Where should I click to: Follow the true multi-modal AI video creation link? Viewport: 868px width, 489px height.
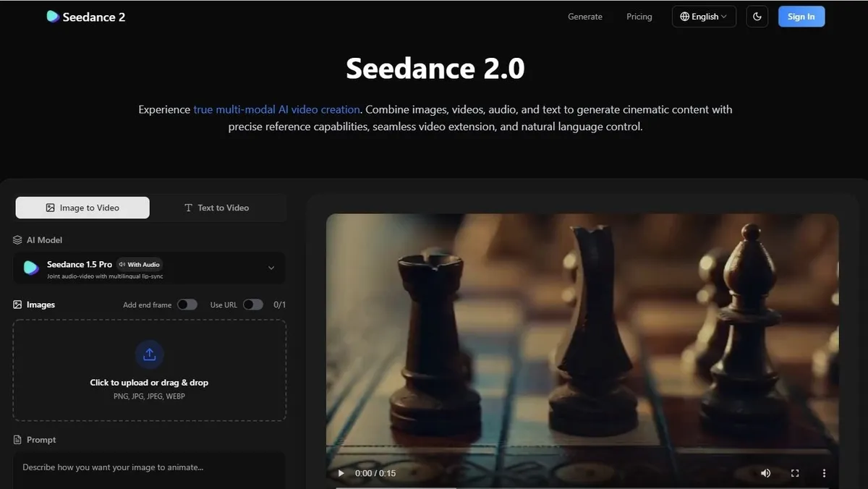[276, 110]
